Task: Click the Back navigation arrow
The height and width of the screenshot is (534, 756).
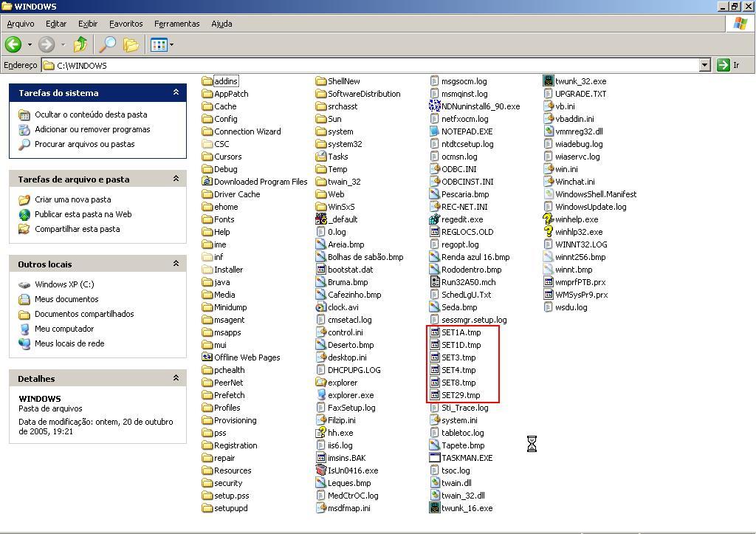Action: 13,45
